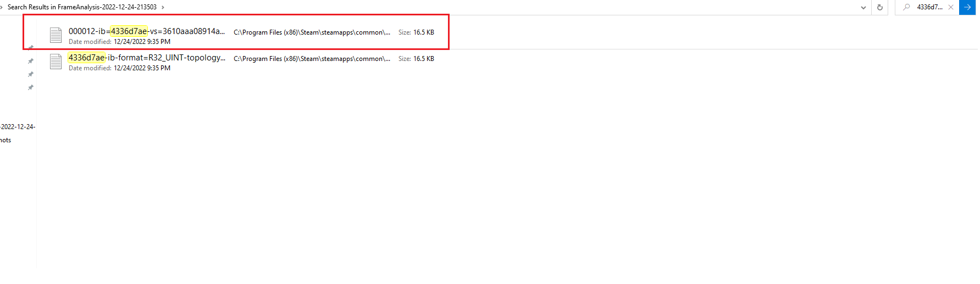Click into the 4336d7 search box

click(929, 7)
